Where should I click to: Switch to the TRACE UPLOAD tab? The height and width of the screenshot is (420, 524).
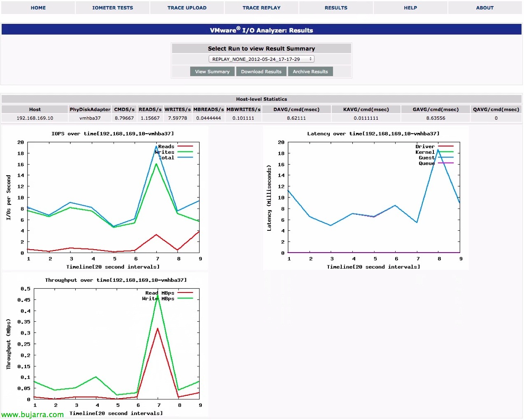point(187,8)
